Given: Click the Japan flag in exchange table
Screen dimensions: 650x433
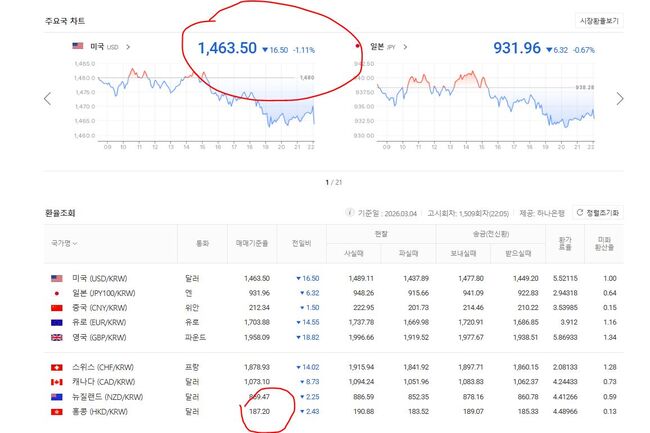Looking at the screenshot, I should 55,293.
